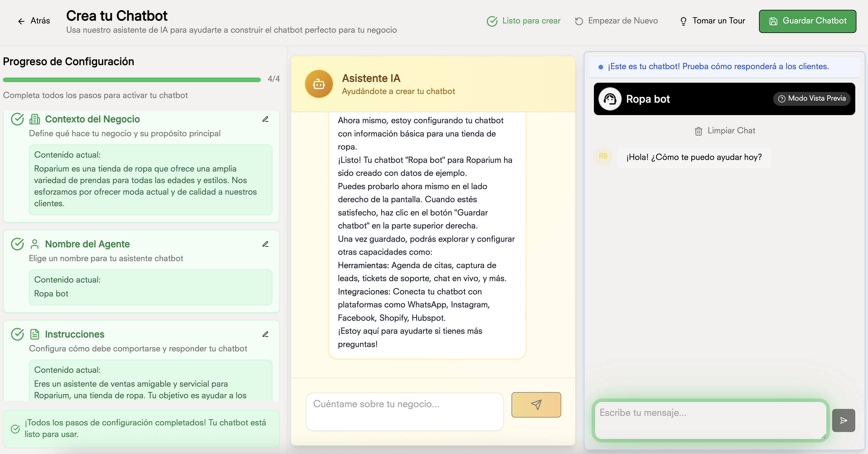868x454 pixels.
Task: Edit the Contexto del Negocio section
Action: tap(265, 119)
